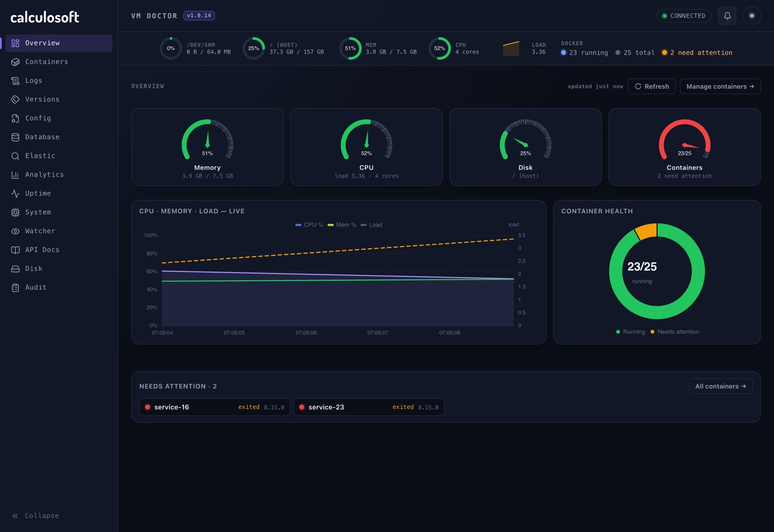Image resolution: width=774 pixels, height=532 pixels.
Task: Click the Logs scroll icon
Action: (x=15, y=81)
